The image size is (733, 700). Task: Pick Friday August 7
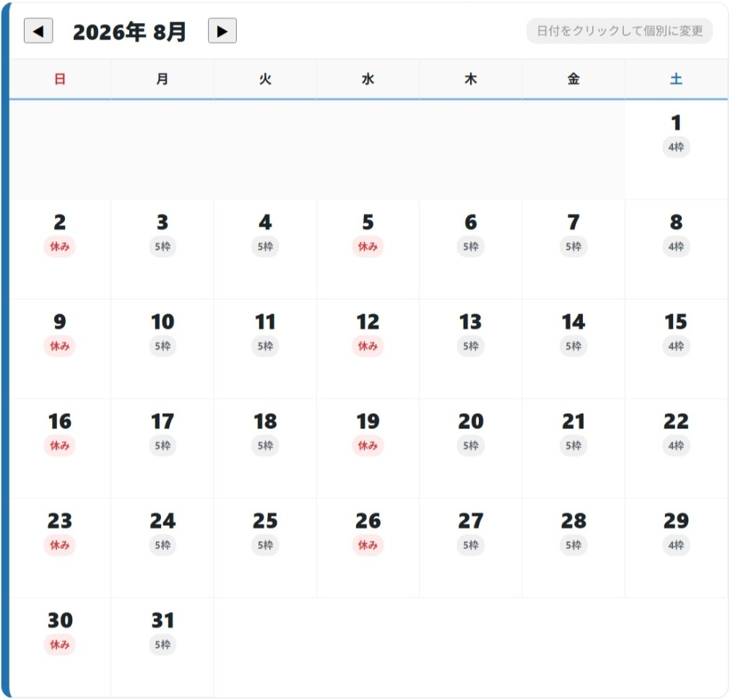point(573,249)
